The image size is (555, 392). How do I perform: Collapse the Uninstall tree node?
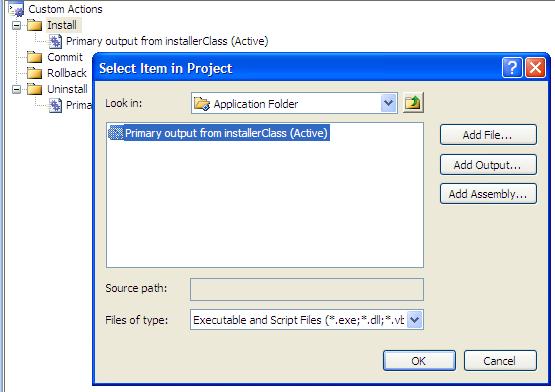click(x=16, y=89)
